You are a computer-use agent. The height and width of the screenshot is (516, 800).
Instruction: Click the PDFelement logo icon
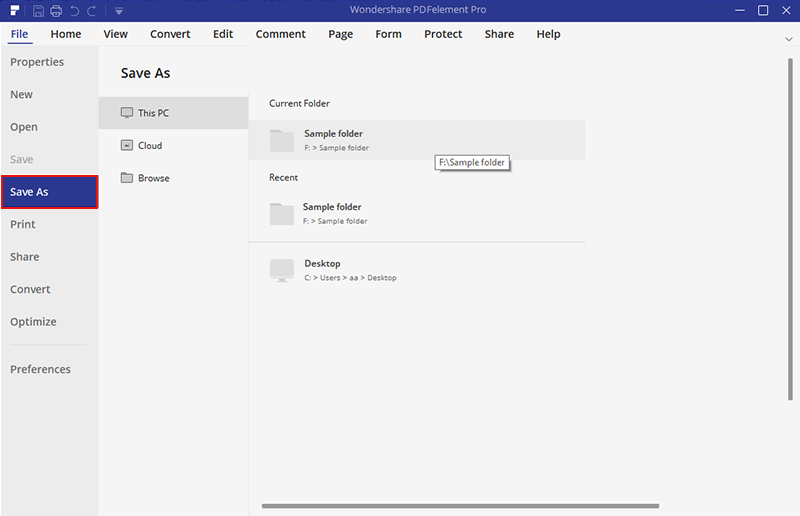point(14,11)
